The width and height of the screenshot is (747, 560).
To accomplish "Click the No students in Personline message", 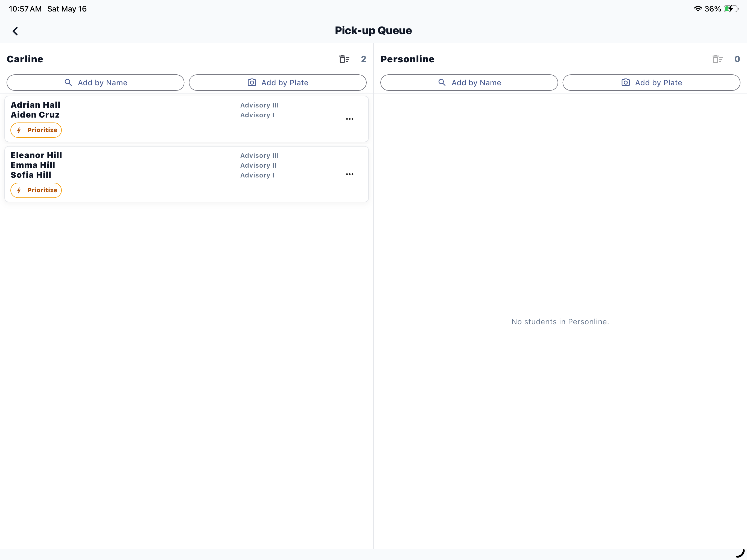I will pos(560,322).
